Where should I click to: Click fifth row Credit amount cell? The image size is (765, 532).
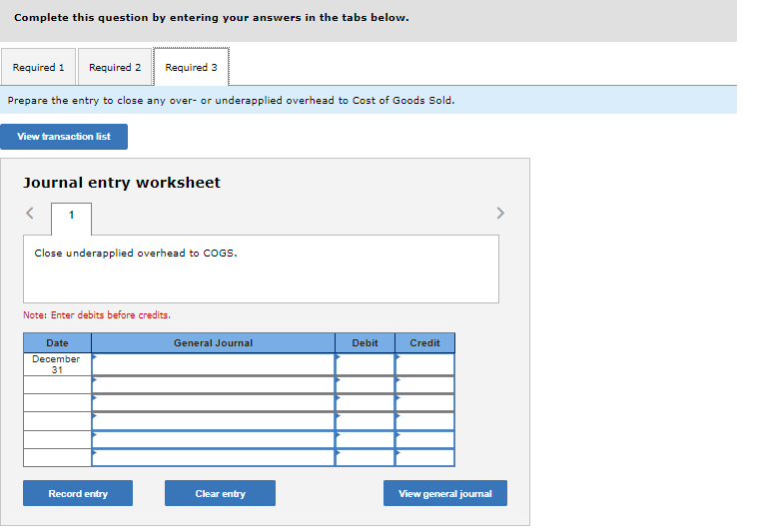click(425, 440)
